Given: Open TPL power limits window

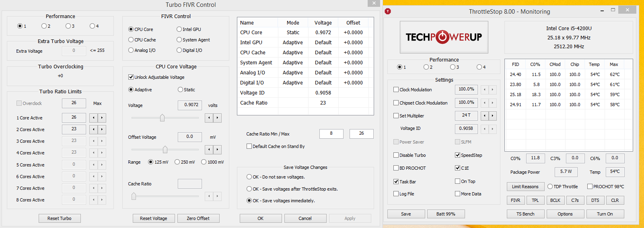Looking at the screenshot, I should 535,200.
